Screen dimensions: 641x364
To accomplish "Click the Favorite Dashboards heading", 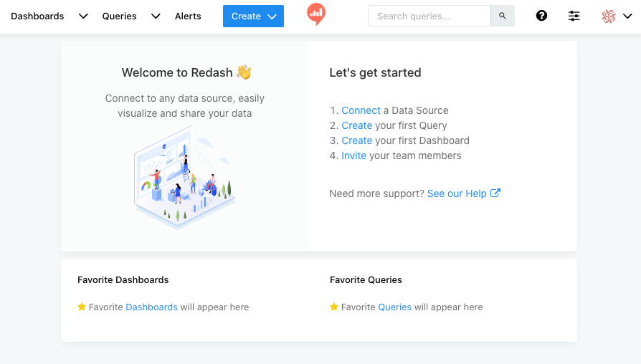I will click(123, 280).
